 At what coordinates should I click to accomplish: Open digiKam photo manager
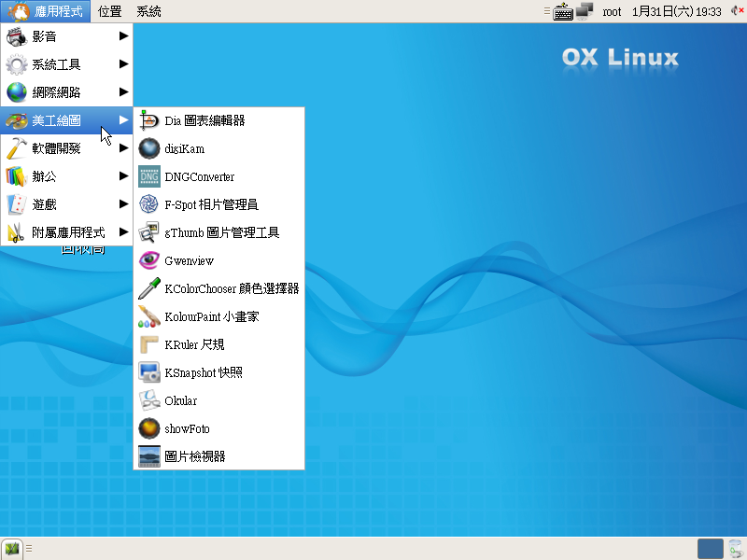(x=185, y=148)
